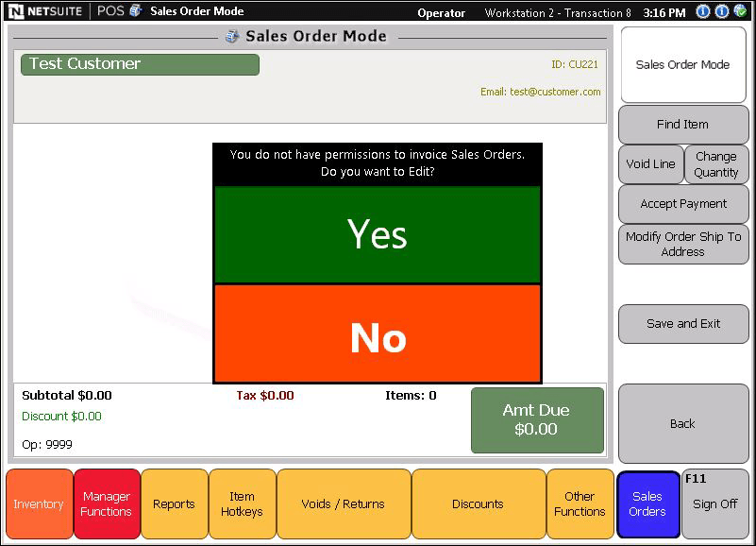Image resolution: width=756 pixels, height=546 pixels.
Task: Choose No in the permissions prompt
Action: click(378, 337)
